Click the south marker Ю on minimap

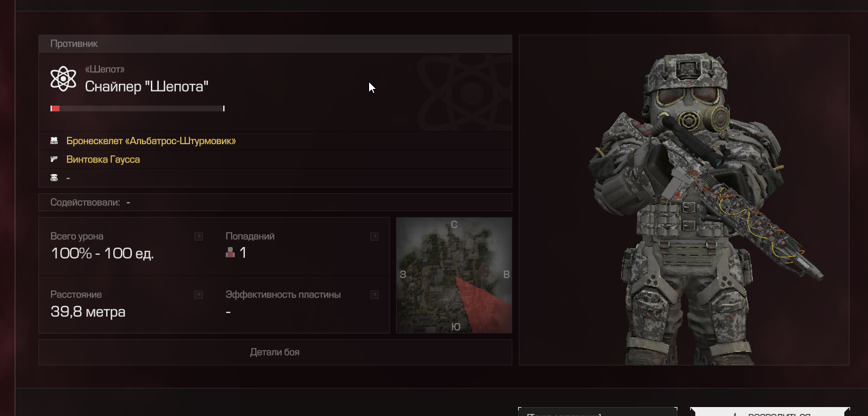click(455, 326)
